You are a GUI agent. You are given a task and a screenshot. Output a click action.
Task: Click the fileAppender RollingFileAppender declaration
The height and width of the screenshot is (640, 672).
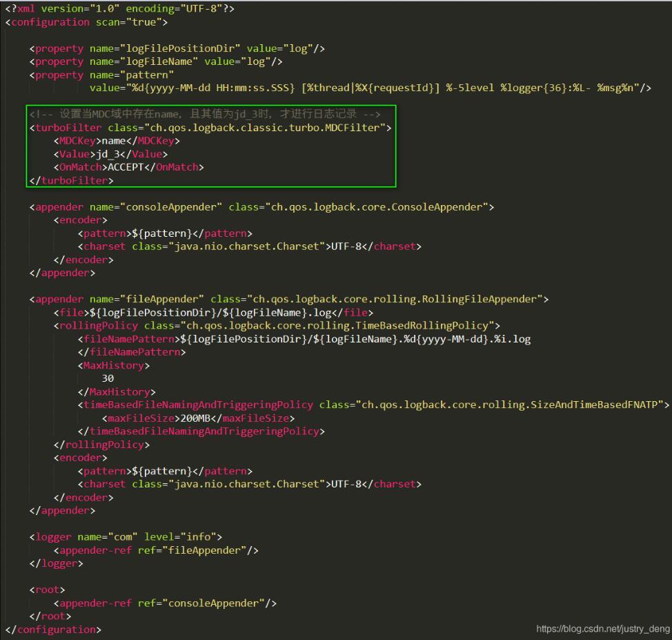click(288, 299)
